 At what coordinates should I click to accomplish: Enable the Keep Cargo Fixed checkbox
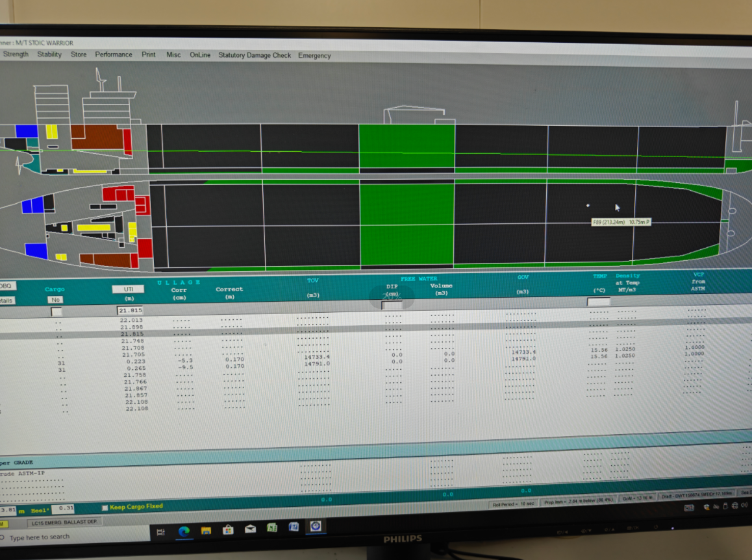[x=105, y=507]
